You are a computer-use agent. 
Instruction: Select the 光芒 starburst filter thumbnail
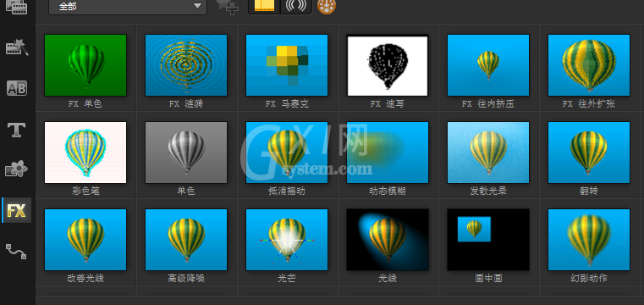pos(287,240)
